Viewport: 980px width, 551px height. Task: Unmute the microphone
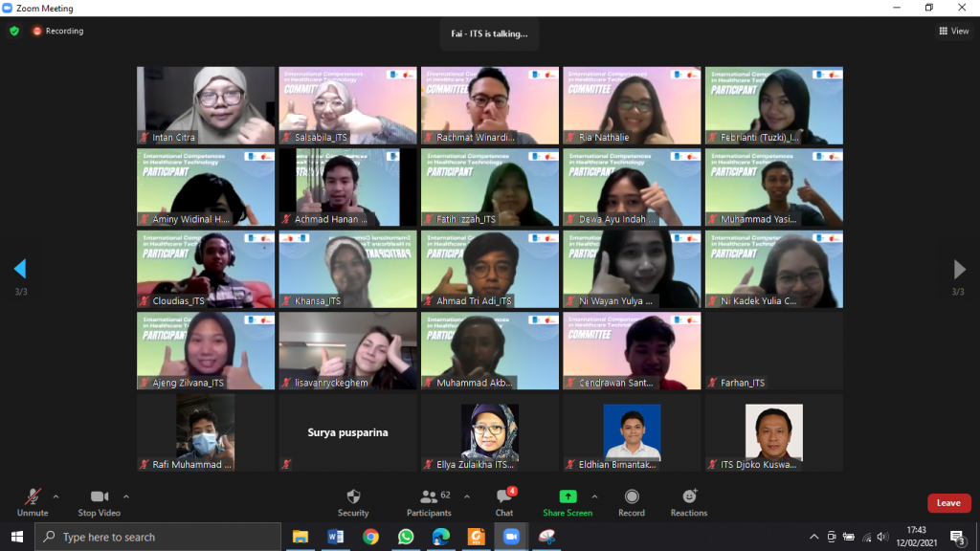[x=33, y=501]
